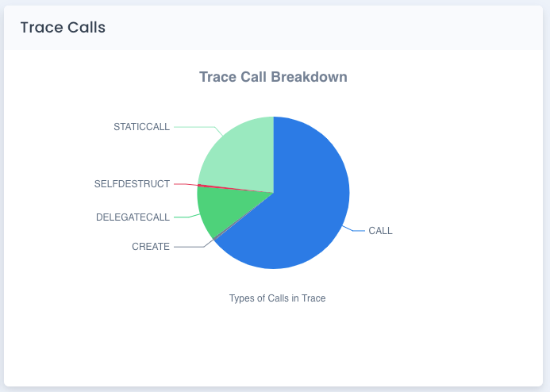Viewport: 550px width, 392px height.
Task: Click the Types of Calls in Trace subtitle
Action: pos(277,298)
